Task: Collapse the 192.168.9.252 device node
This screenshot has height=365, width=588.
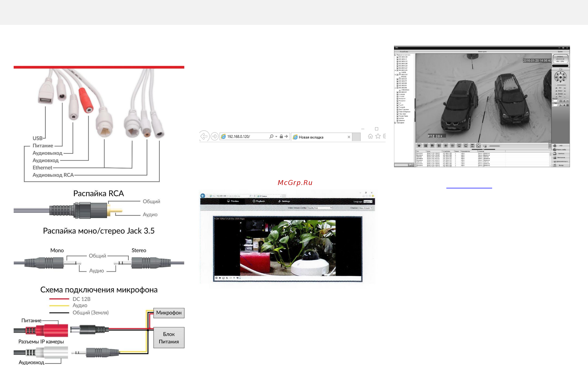Action: pyautogui.click(x=395, y=75)
